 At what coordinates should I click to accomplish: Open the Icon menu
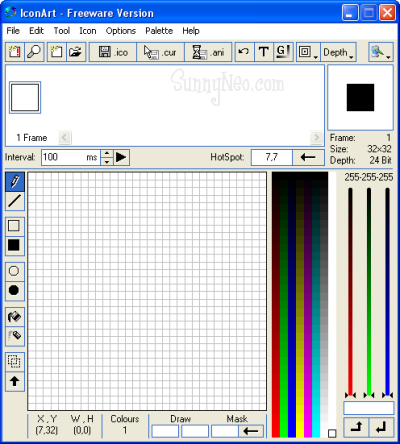point(88,31)
